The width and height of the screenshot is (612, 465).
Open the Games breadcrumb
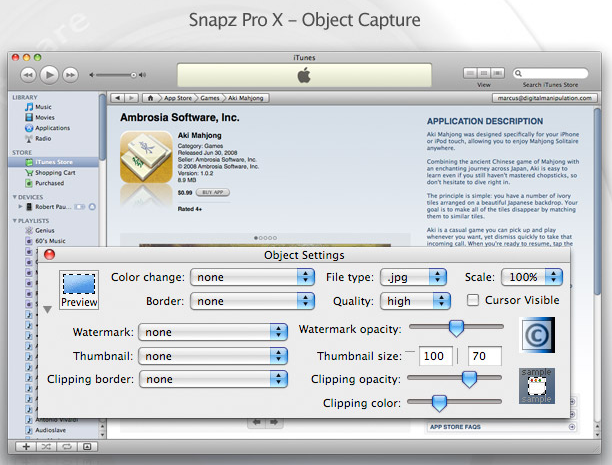(210, 98)
